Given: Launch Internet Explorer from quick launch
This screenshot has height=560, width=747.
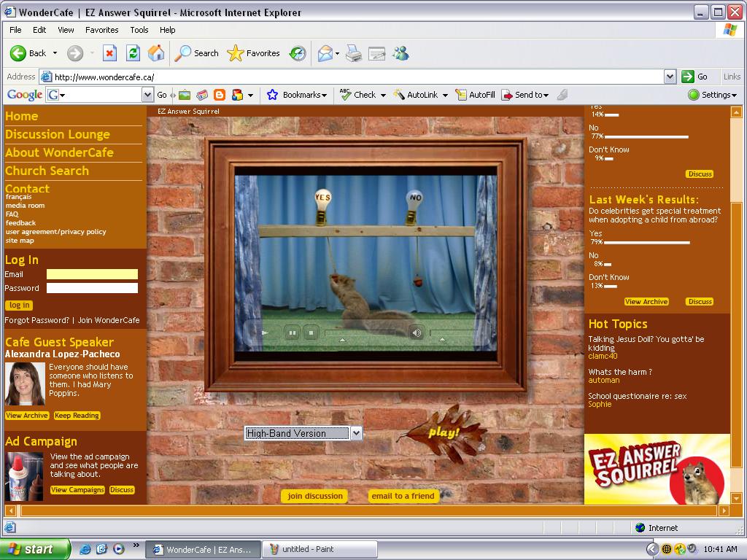Looking at the screenshot, I should click(85, 549).
